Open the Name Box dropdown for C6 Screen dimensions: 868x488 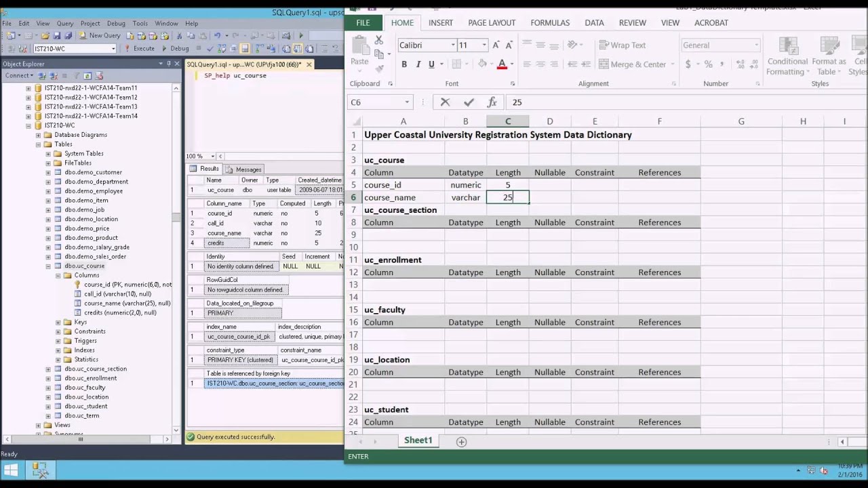click(x=407, y=102)
